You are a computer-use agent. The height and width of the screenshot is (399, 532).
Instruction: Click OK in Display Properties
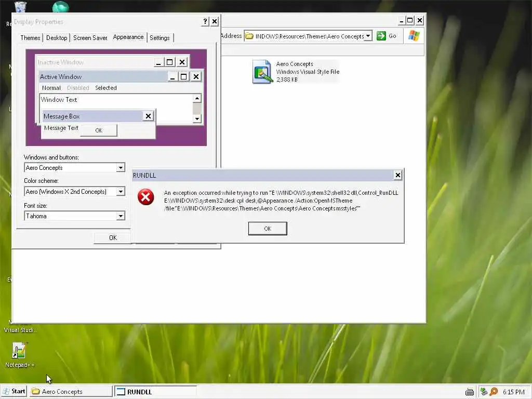113,238
